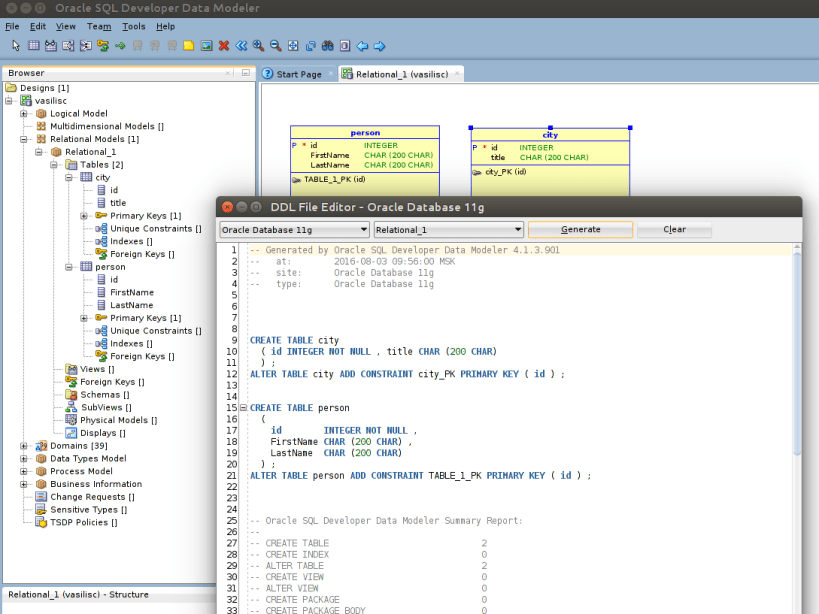819x614 pixels.
Task: Click the binoculars Find icon
Action: pos(327,46)
